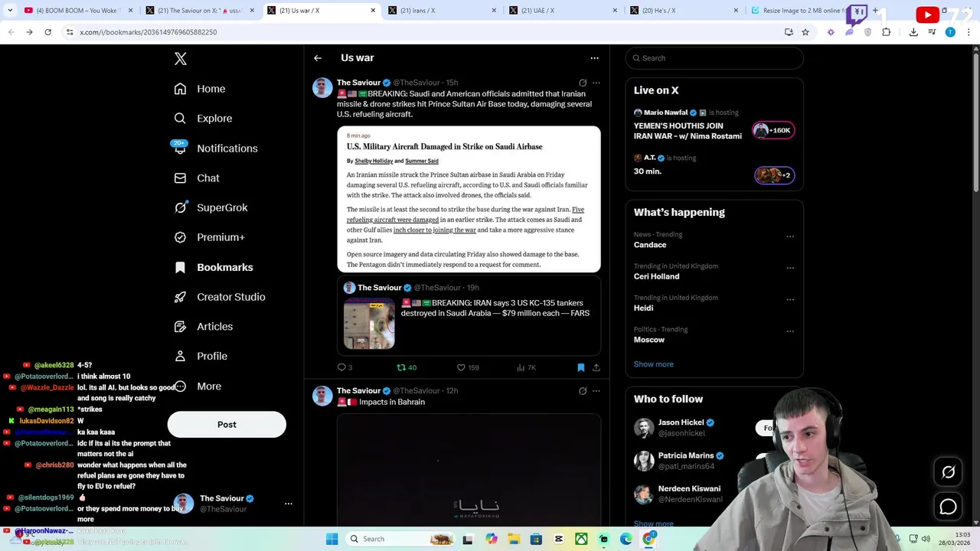Go back using the arrow beside Us war
Image resolution: width=980 pixels, height=551 pixels.
[x=318, y=58]
